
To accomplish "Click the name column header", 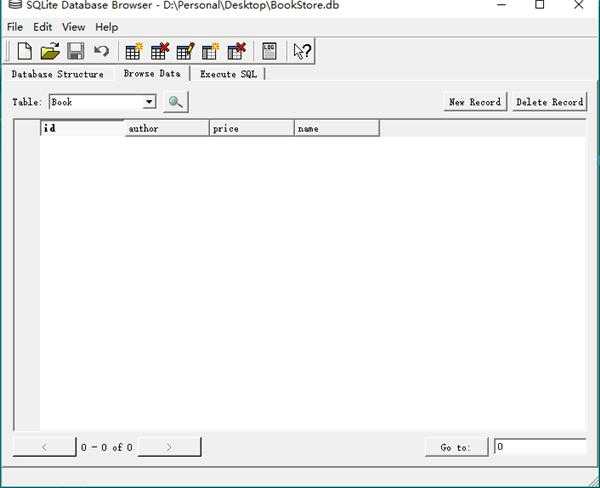I will point(337,128).
